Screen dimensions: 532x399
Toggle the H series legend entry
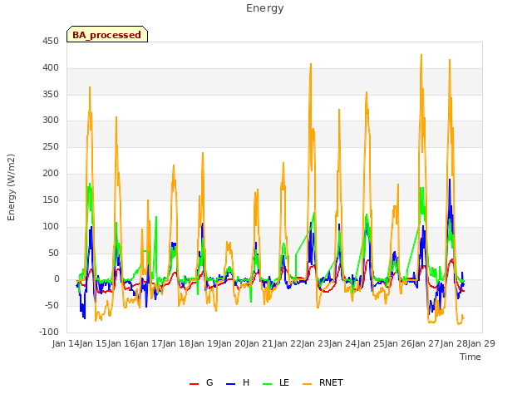(x=238, y=382)
